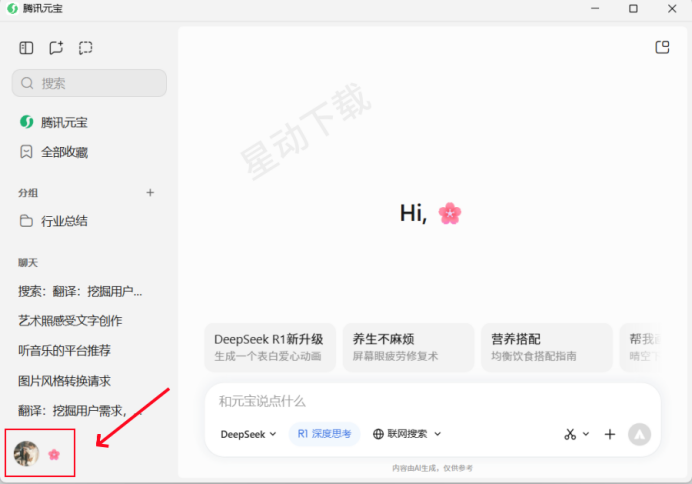Click the scissors screenshot tool icon

click(x=570, y=434)
